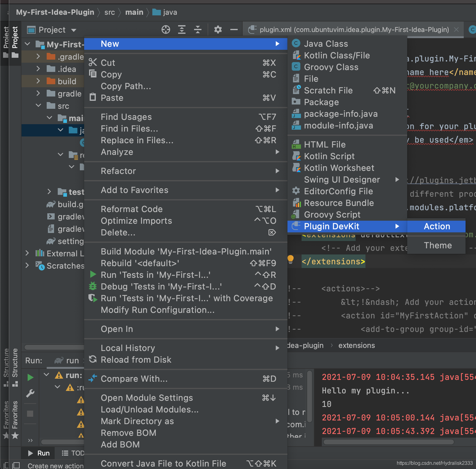Viewport: 476px width, 469px height.
Task: Expand the gradle folder
Action: pyautogui.click(x=38, y=93)
